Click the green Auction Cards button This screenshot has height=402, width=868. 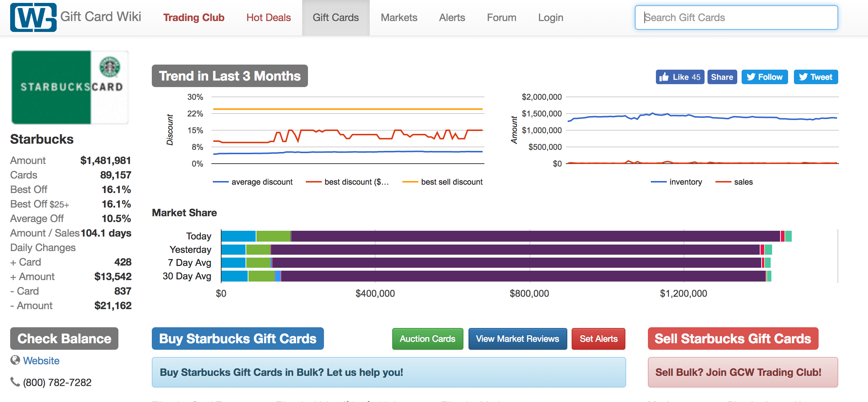(x=427, y=339)
